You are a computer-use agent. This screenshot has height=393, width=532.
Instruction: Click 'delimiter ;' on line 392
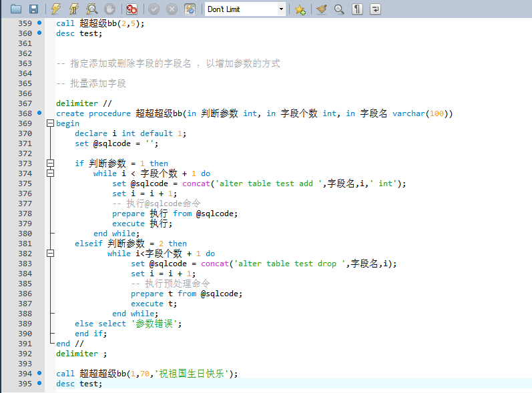(x=81, y=354)
